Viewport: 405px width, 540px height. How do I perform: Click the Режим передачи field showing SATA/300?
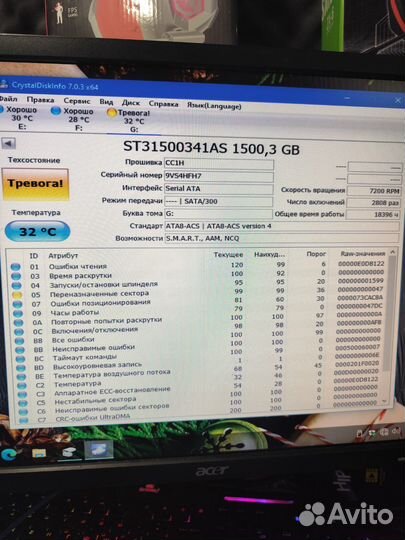pyautogui.click(x=219, y=201)
